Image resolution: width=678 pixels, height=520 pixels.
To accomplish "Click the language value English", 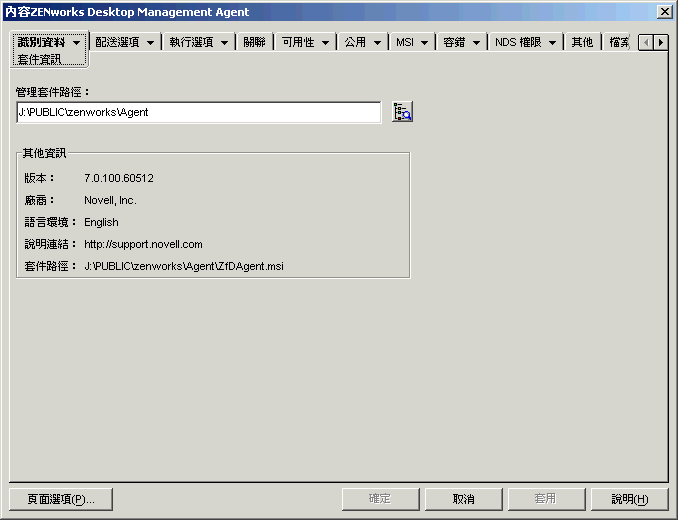I will pyautogui.click(x=101, y=222).
